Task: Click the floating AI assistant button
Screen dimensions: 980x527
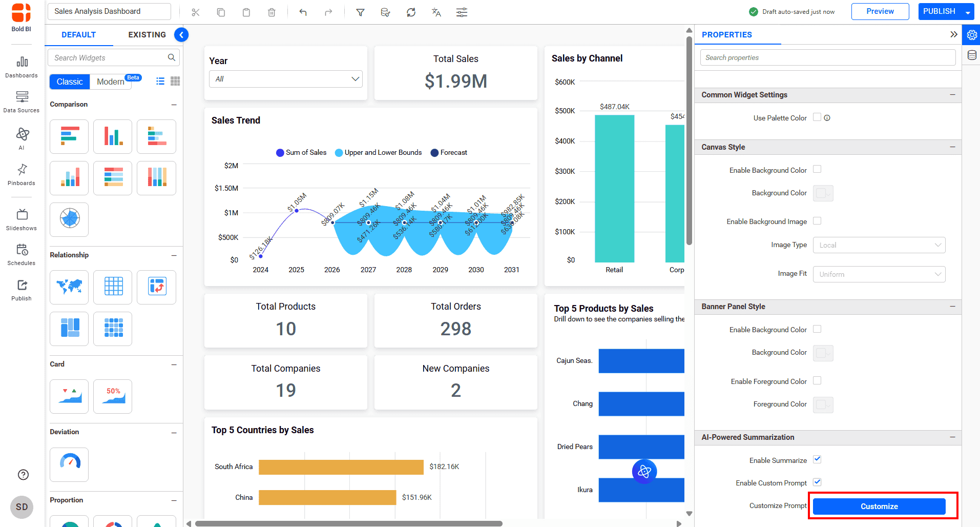Action: click(x=644, y=471)
